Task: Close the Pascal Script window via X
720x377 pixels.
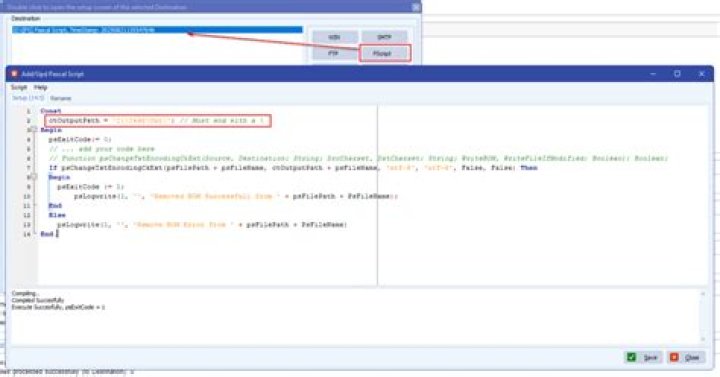Action: [702, 74]
